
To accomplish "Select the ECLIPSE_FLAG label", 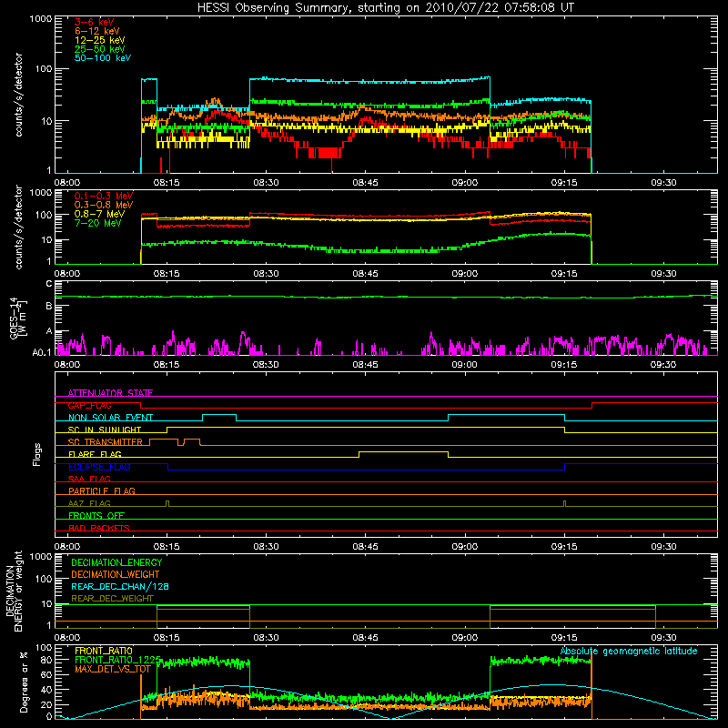I will [99, 467].
